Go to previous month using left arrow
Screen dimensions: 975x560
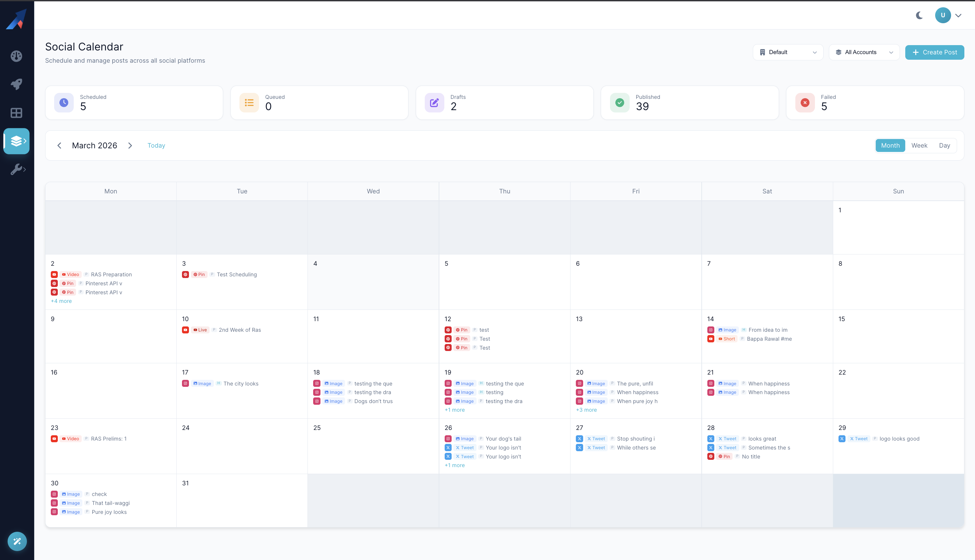[59, 145]
